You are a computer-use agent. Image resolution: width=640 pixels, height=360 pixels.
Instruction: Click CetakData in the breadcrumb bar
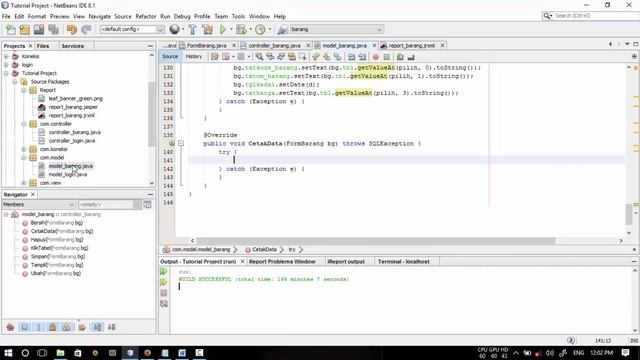click(x=264, y=249)
